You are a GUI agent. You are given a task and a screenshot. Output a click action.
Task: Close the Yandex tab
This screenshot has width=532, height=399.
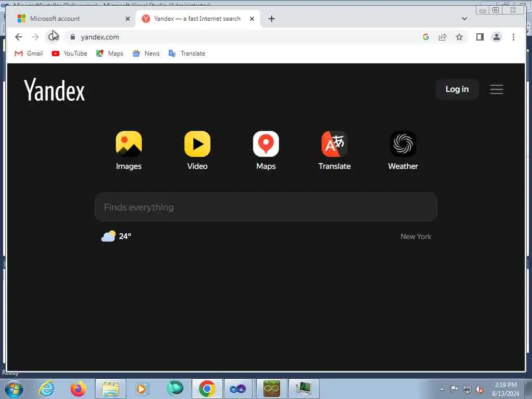pos(252,19)
